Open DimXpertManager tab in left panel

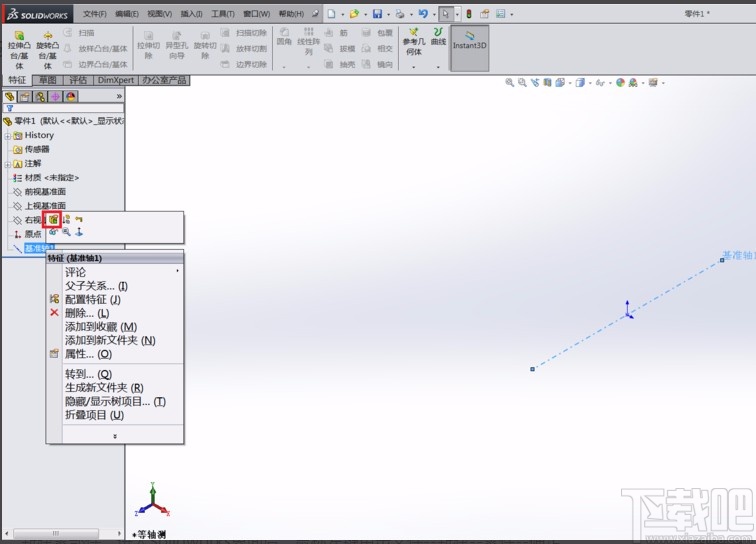pyautogui.click(x=55, y=96)
